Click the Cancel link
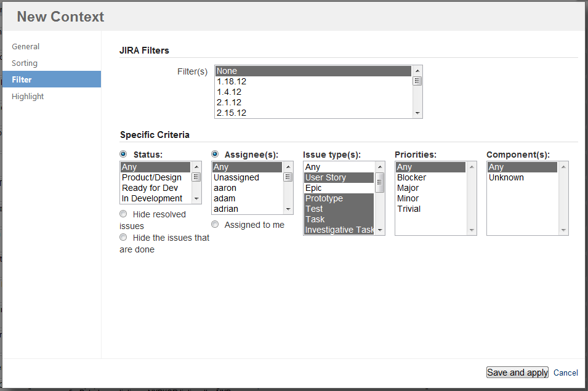This screenshot has width=588, height=391. pos(565,373)
